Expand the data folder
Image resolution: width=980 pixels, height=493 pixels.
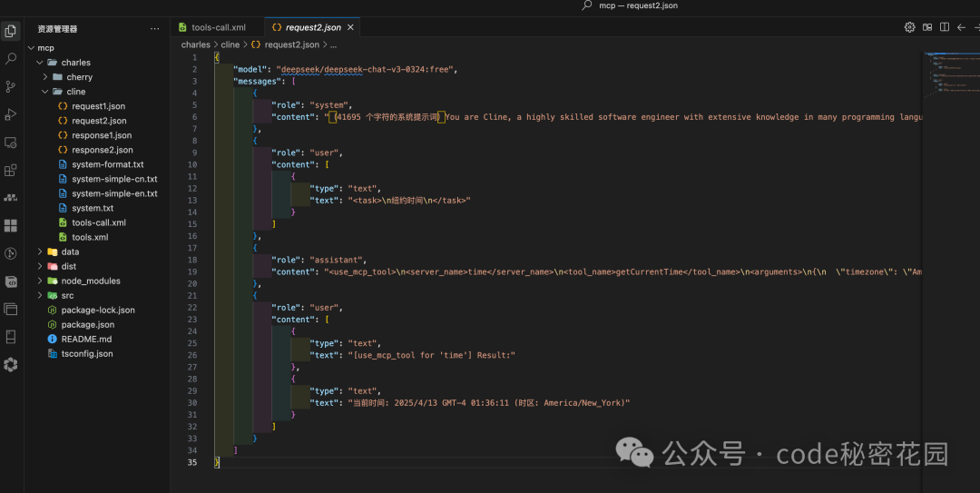[x=39, y=251]
